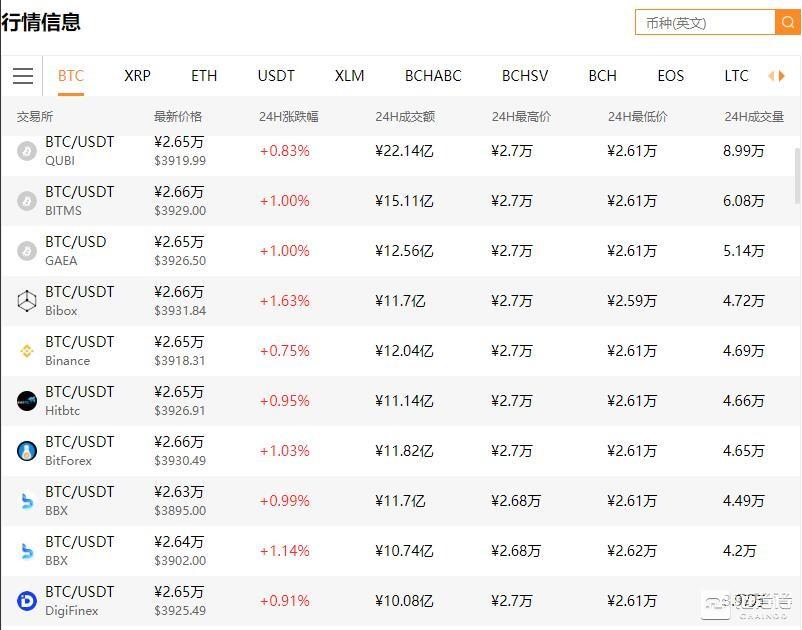Screen dimensions: 802x630
Task: Click the QUBI exchange coin icon
Action: (27, 151)
